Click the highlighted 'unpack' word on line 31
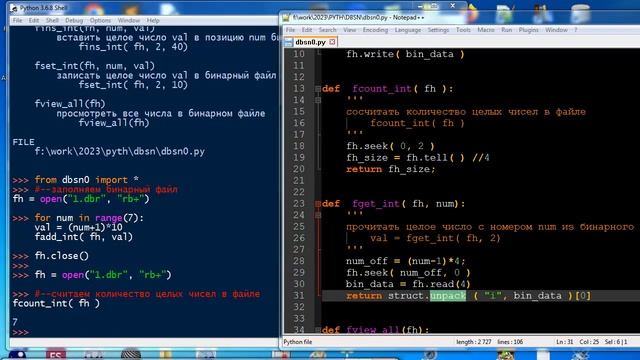This screenshot has height=360, width=640. (448, 296)
